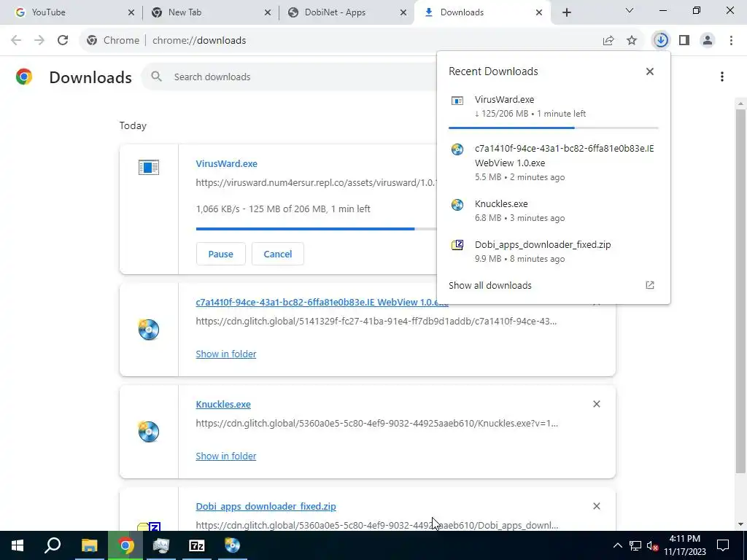Open Chrome's three-dot menu in the toolbar

click(x=731, y=41)
